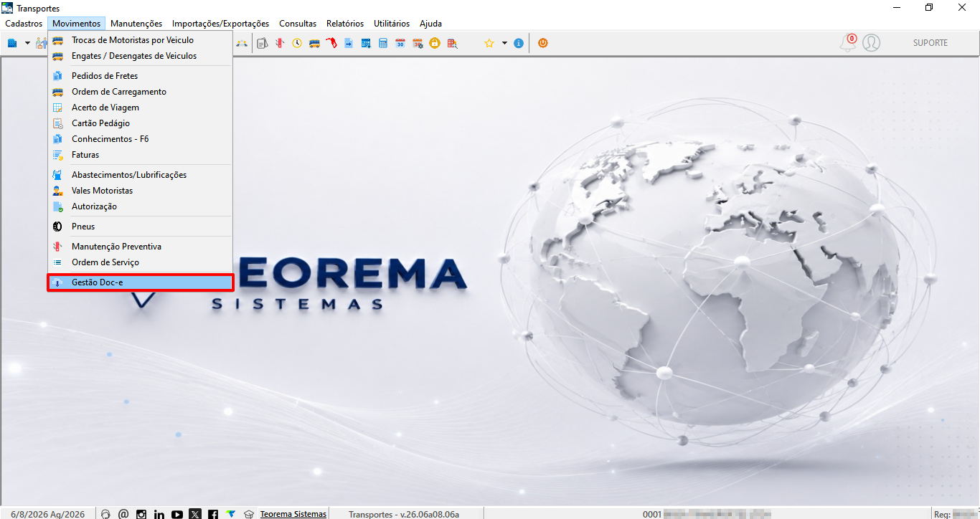Click the yellow favorites star icon
Image resolution: width=980 pixels, height=519 pixels.
click(489, 43)
